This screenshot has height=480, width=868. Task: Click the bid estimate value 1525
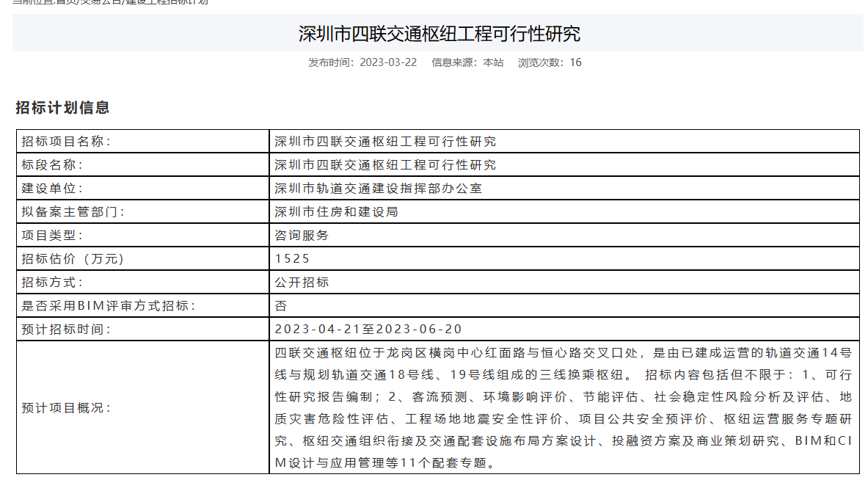(292, 259)
